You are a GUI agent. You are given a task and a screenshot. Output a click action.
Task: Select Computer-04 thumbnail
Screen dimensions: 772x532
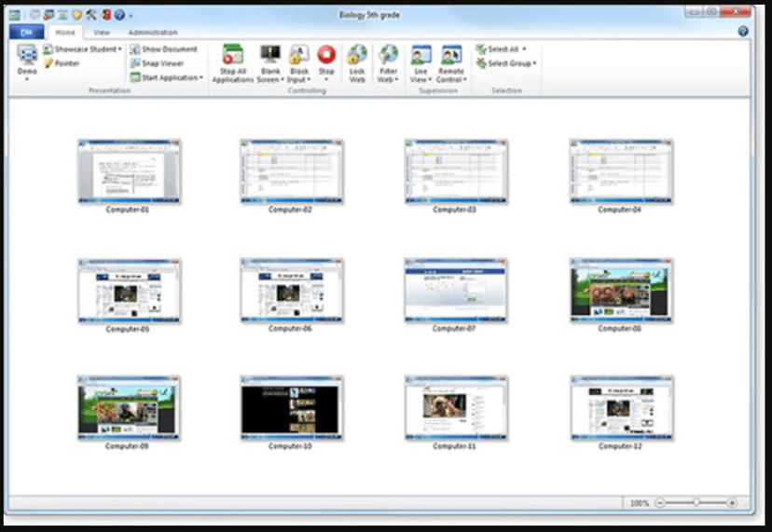621,171
